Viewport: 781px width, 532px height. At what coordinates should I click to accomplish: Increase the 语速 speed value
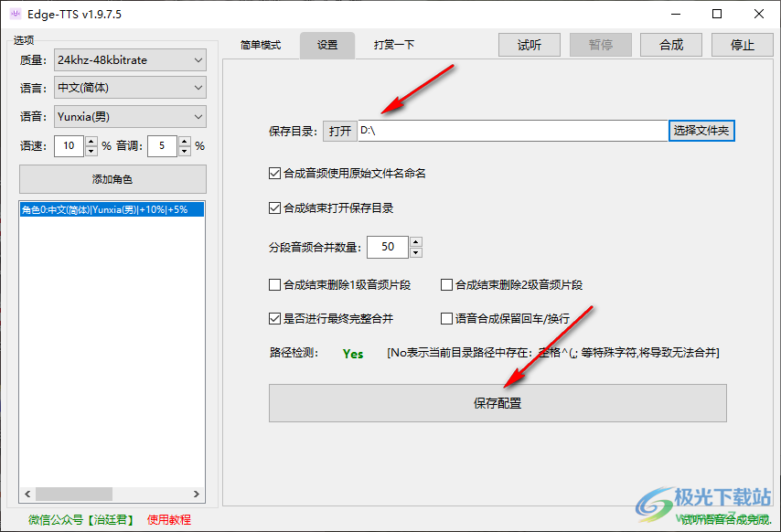pyautogui.click(x=91, y=141)
